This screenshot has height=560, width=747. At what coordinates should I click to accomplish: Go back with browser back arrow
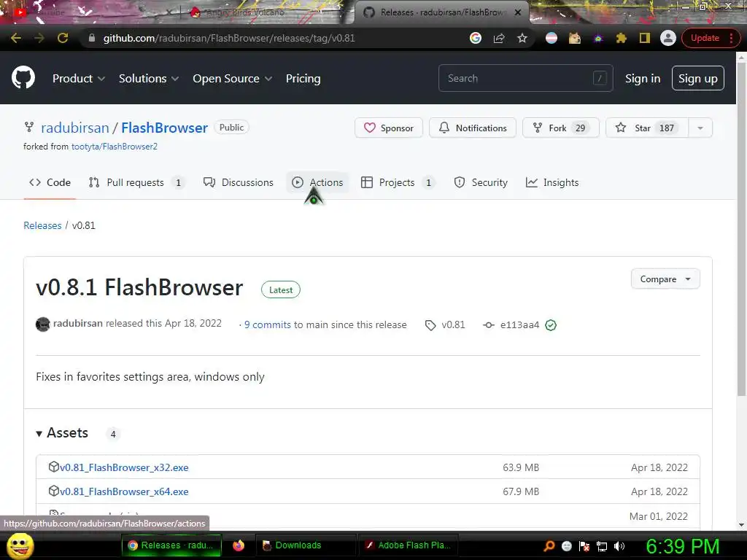tap(16, 38)
